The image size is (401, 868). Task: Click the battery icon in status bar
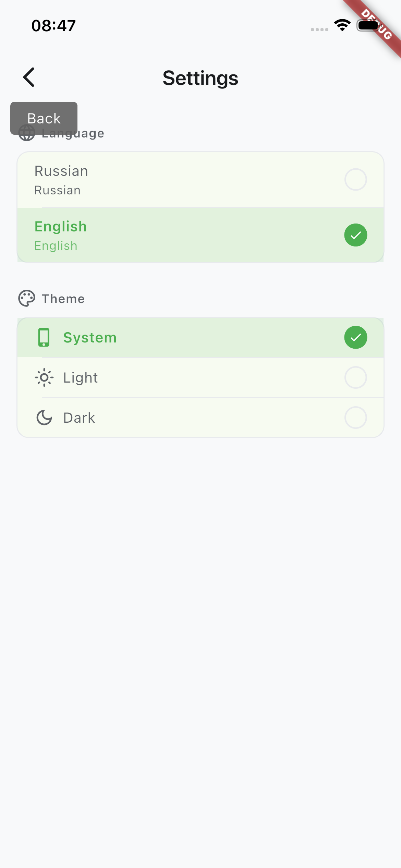click(368, 25)
